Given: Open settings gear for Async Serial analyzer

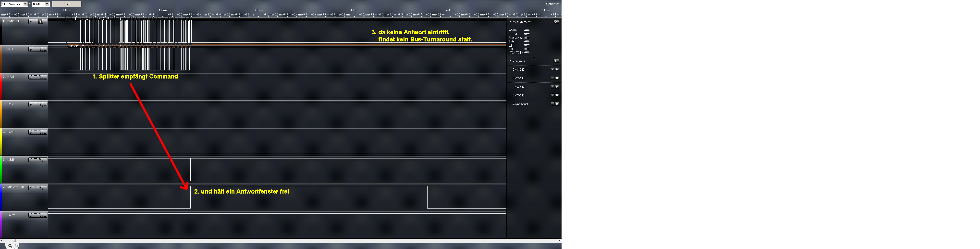Looking at the screenshot, I should click(557, 104).
